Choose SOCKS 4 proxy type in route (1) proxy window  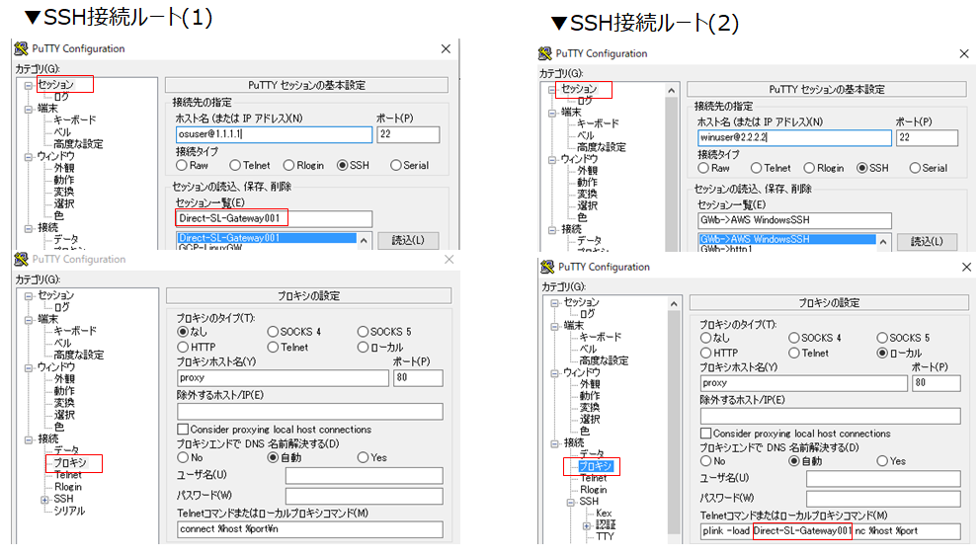[273, 331]
